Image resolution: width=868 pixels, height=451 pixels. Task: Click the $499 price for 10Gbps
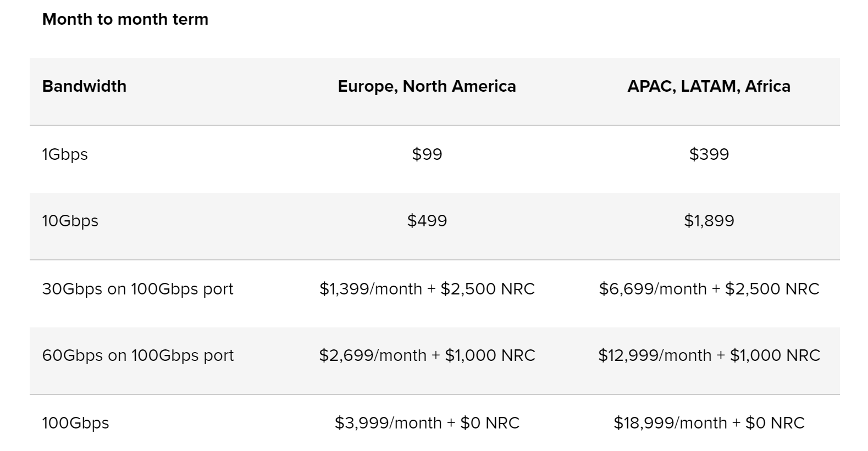(x=427, y=220)
